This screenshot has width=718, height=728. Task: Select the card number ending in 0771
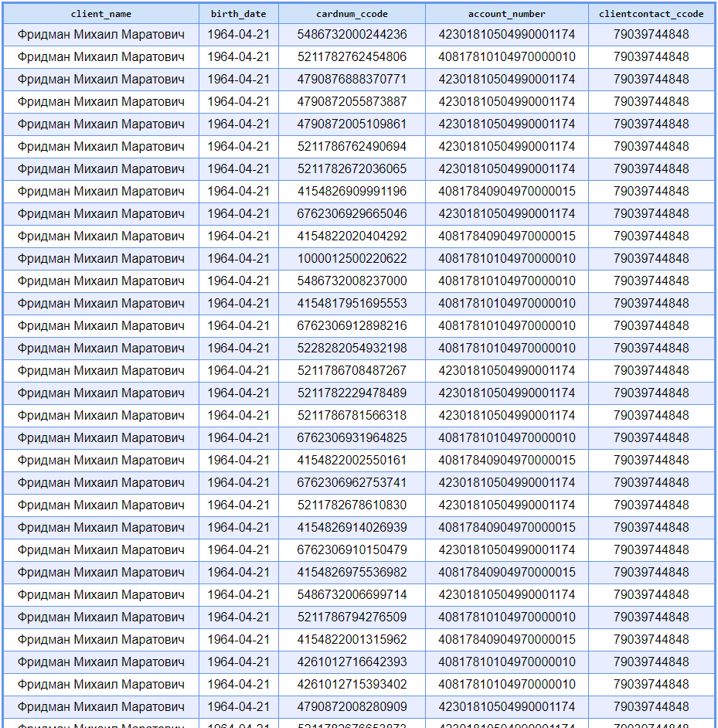352,80
